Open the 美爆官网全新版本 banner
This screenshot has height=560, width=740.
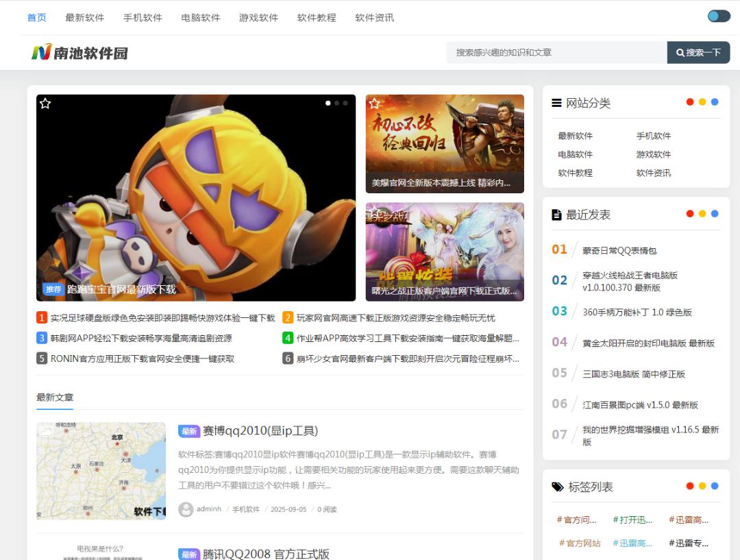click(x=445, y=143)
